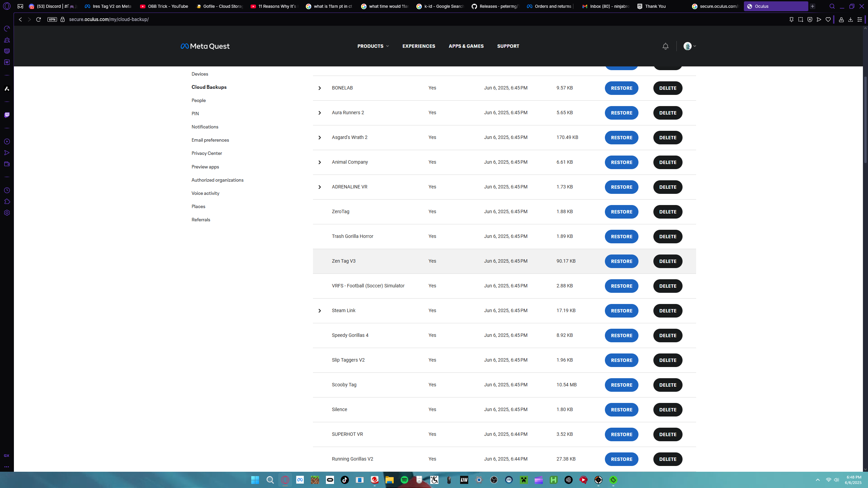868x488 pixels.
Task: Delete the SUPERHOT VR backup
Action: click(668, 434)
